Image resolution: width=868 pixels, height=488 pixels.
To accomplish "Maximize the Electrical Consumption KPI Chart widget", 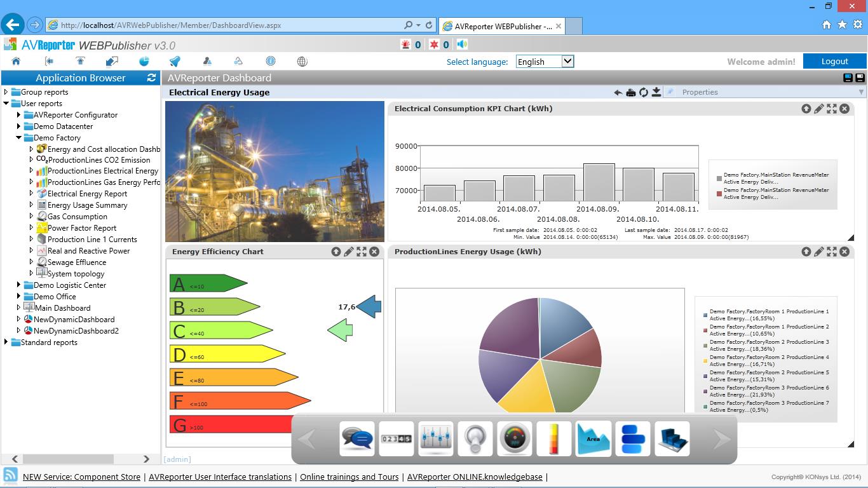I will click(832, 109).
